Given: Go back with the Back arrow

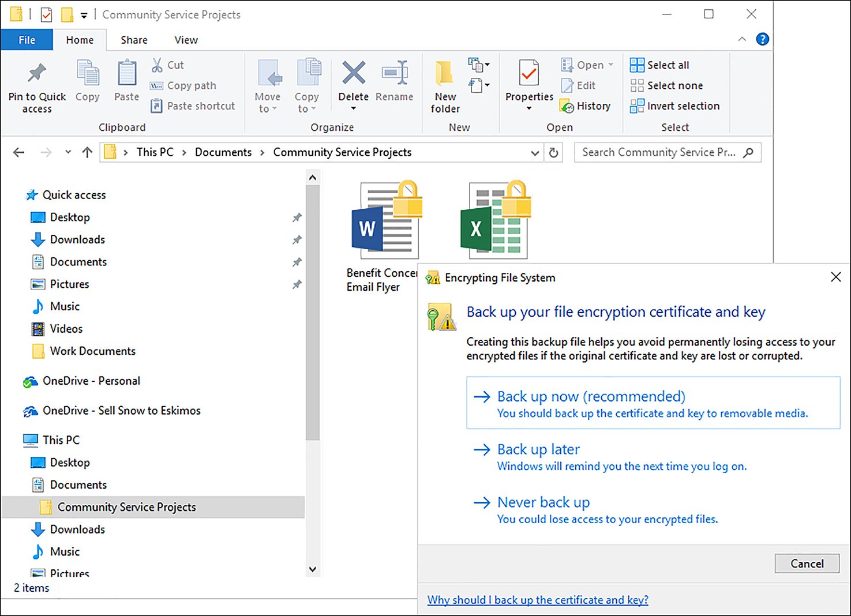Looking at the screenshot, I should 18,152.
